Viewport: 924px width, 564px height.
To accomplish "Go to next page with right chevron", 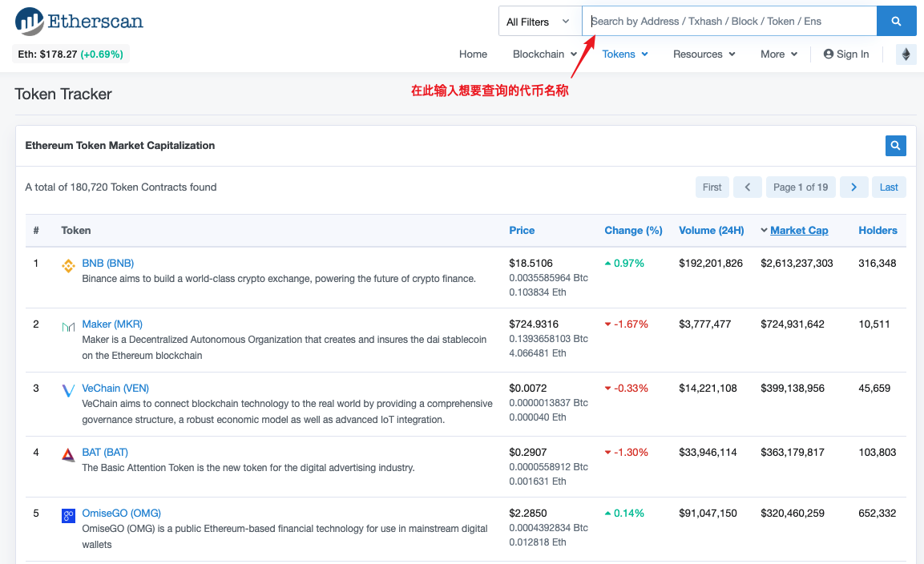I will [x=853, y=187].
